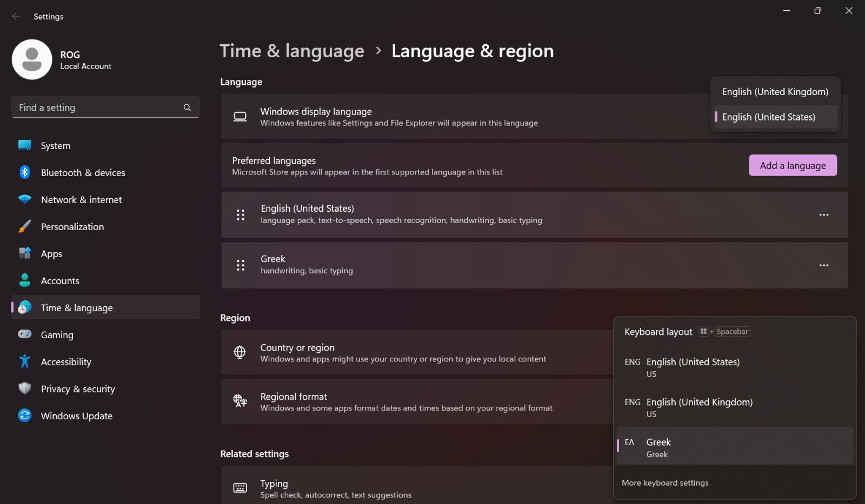Click the Add a language button
This screenshot has width=865, height=504.
click(793, 165)
